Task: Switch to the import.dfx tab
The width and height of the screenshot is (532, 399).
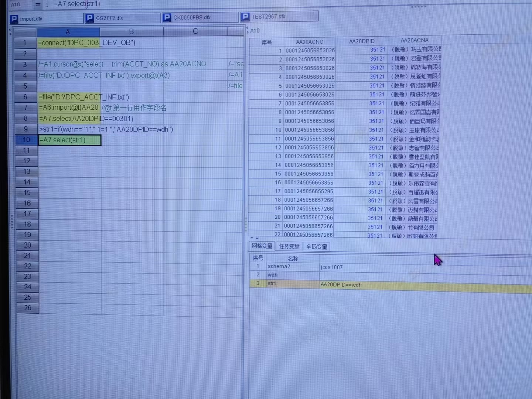Action: (x=46, y=18)
